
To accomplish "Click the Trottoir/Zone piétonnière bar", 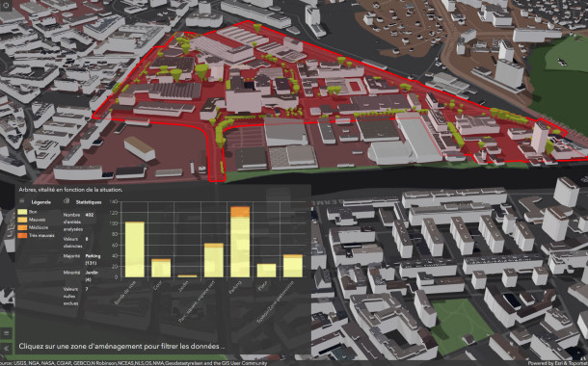I will click(293, 266).
